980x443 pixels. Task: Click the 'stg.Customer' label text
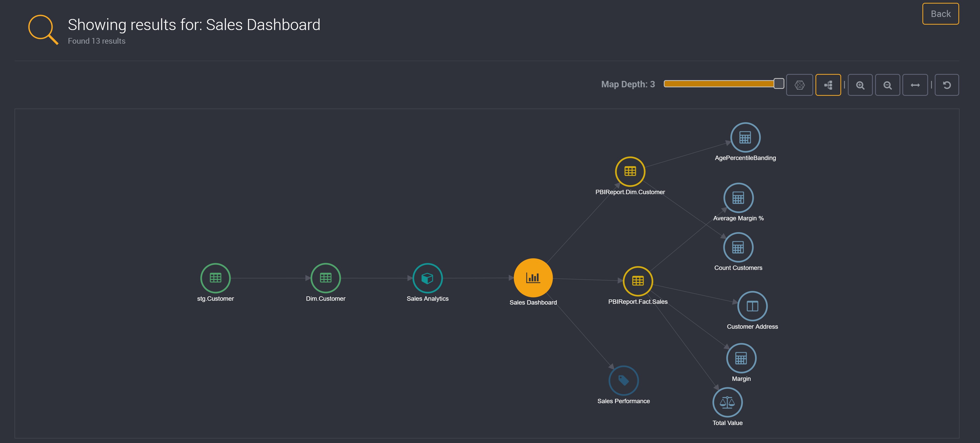[x=215, y=299]
